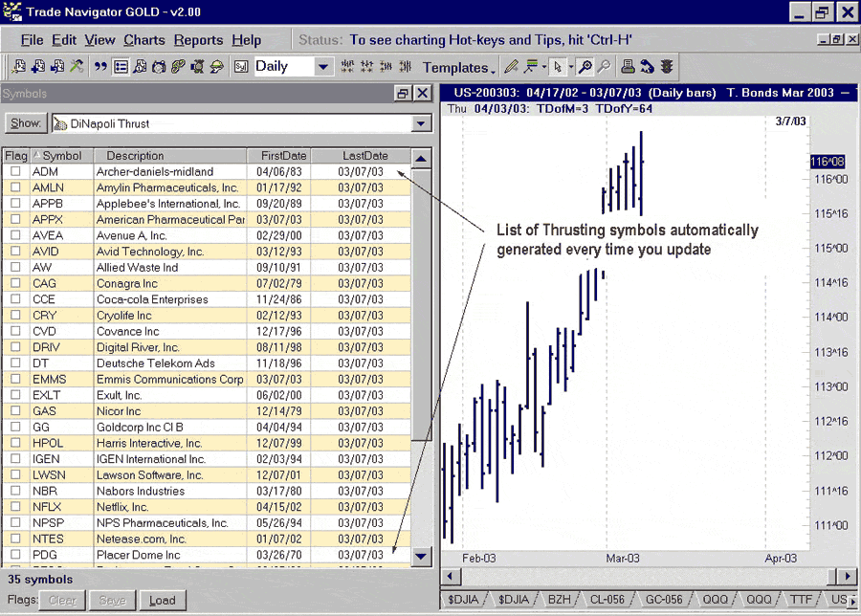The image size is (861, 616).
Task: Sort by the Symbol column header
Action: click(x=61, y=156)
